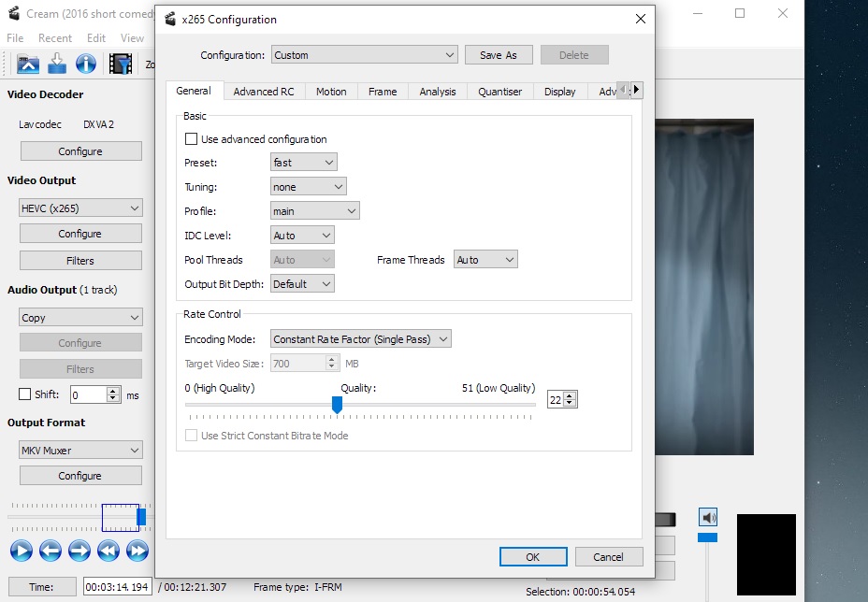This screenshot has width=868, height=602.
Task: Click the Quality slider handle
Action: (x=337, y=405)
